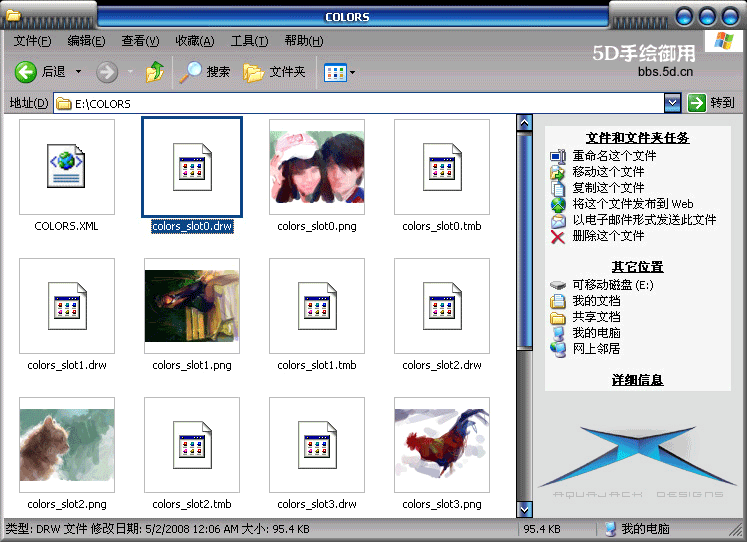
Task: Open the 文件(F) menu
Action: tap(32, 41)
